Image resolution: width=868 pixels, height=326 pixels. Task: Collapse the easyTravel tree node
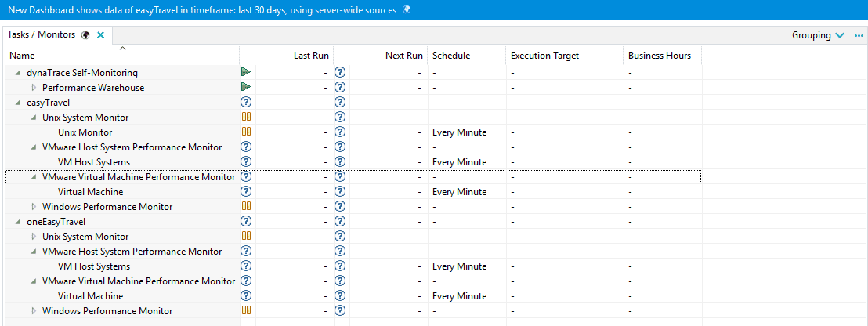[18, 103]
